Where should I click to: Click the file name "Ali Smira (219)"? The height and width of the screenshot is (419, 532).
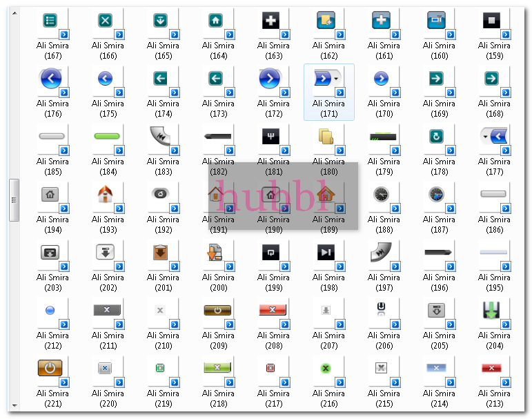[x=163, y=398]
